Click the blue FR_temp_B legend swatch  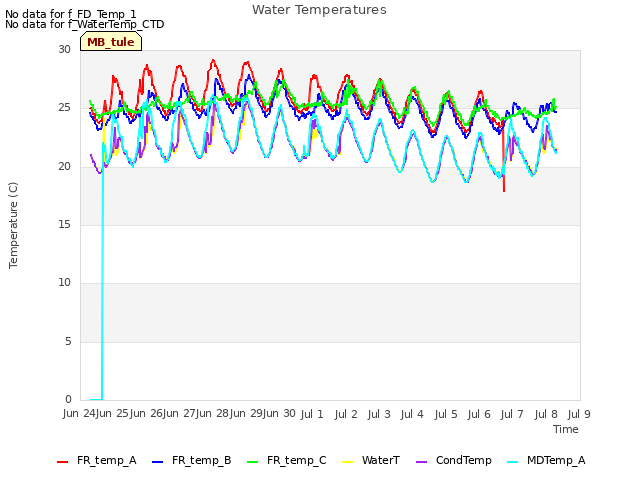pos(158,462)
